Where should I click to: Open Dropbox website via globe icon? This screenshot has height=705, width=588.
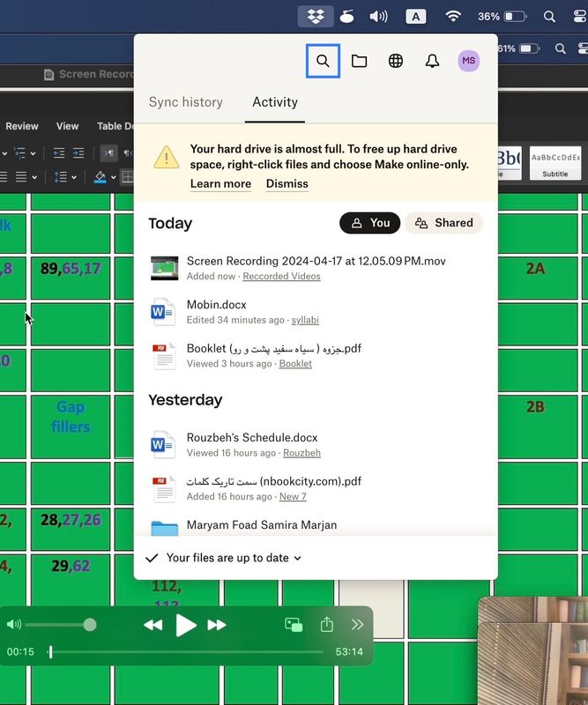pos(396,61)
